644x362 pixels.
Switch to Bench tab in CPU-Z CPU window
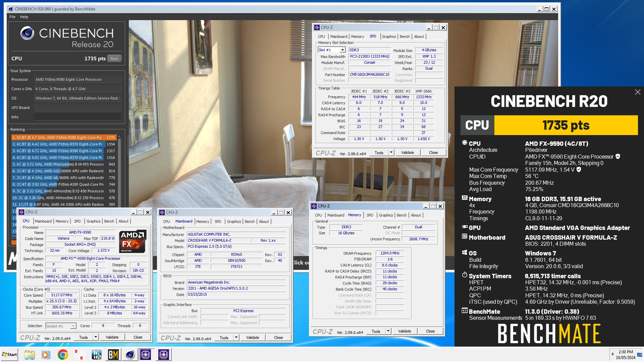point(109,221)
